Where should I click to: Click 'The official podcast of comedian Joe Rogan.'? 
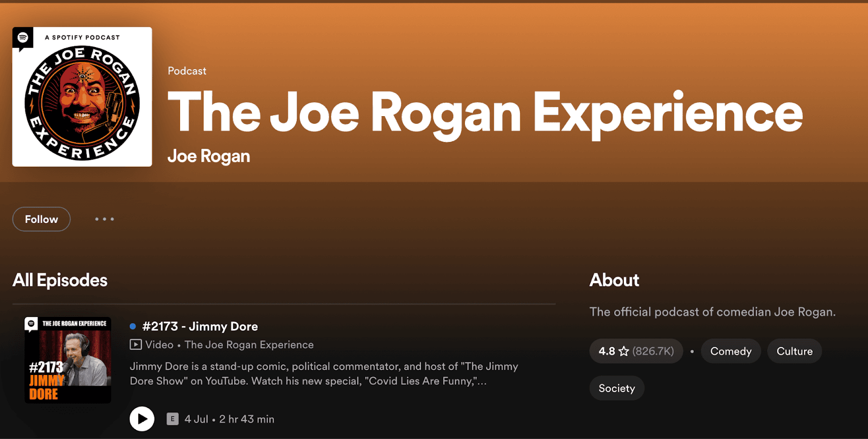(712, 311)
